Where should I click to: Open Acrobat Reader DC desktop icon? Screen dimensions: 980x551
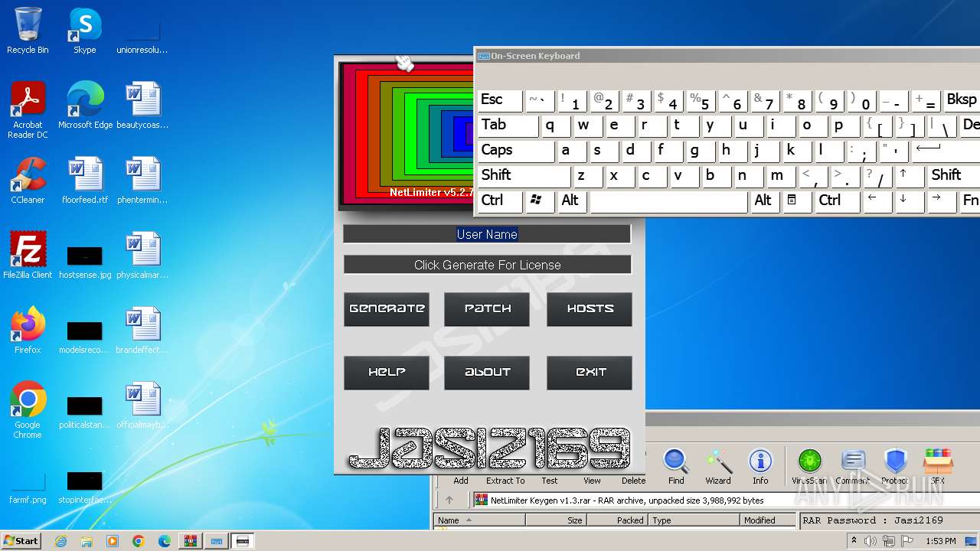tap(28, 111)
